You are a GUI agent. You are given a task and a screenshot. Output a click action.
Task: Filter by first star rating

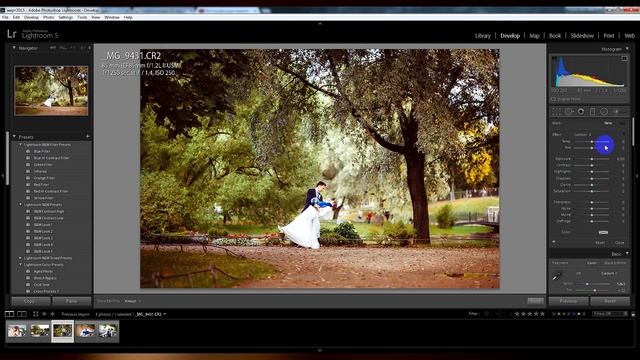[x=517, y=314]
